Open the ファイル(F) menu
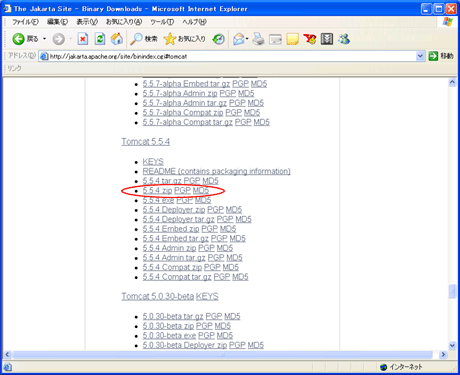Viewport: 460px width, 375px height. click(25, 22)
